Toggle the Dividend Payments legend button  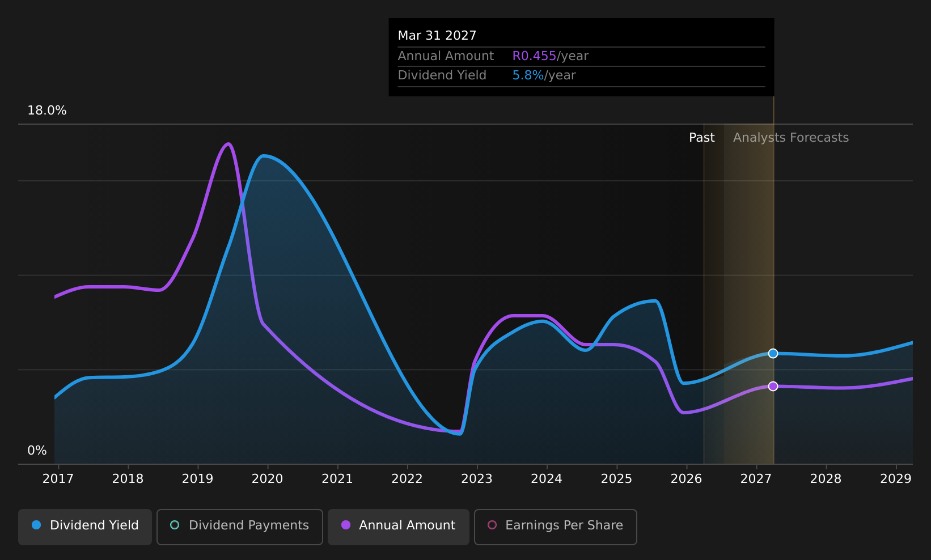[240, 527]
